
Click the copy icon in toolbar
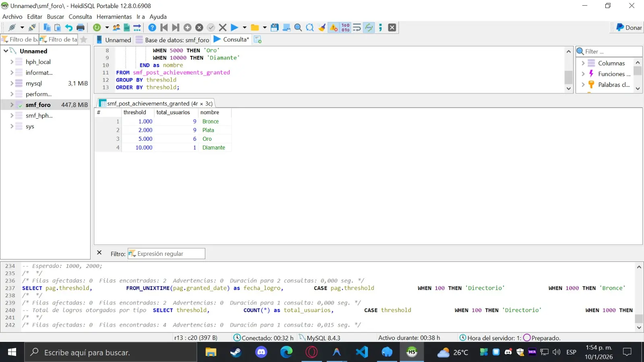[x=47, y=27]
